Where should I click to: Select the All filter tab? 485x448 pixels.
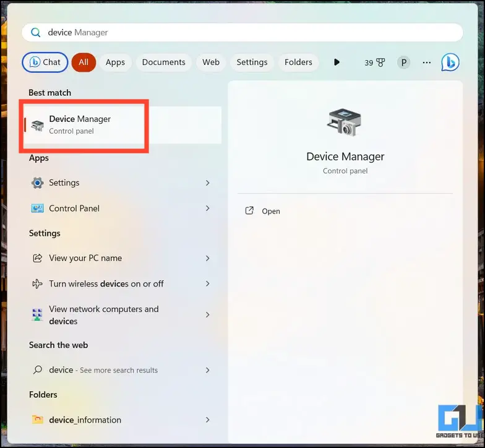click(84, 62)
